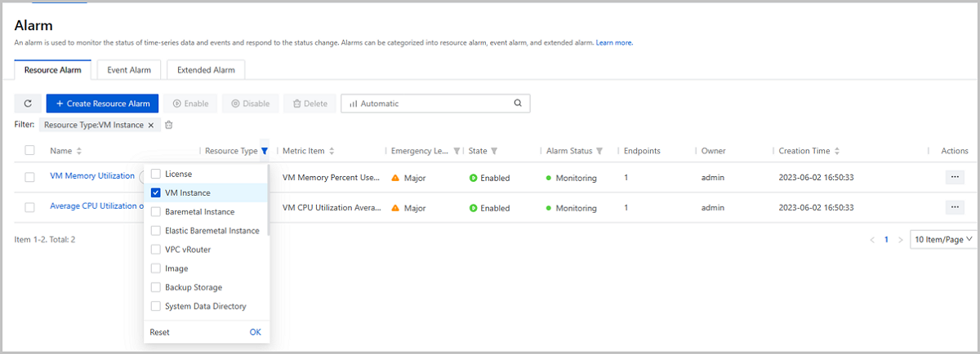The image size is (980, 354).
Task: Open the Alarm Status filter icon
Action: click(x=599, y=151)
